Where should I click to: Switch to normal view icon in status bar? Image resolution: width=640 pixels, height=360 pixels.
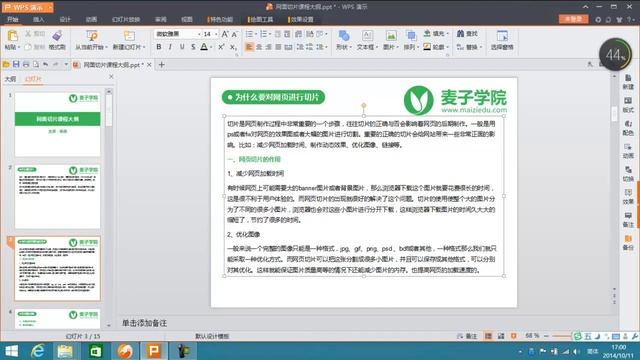click(488, 336)
